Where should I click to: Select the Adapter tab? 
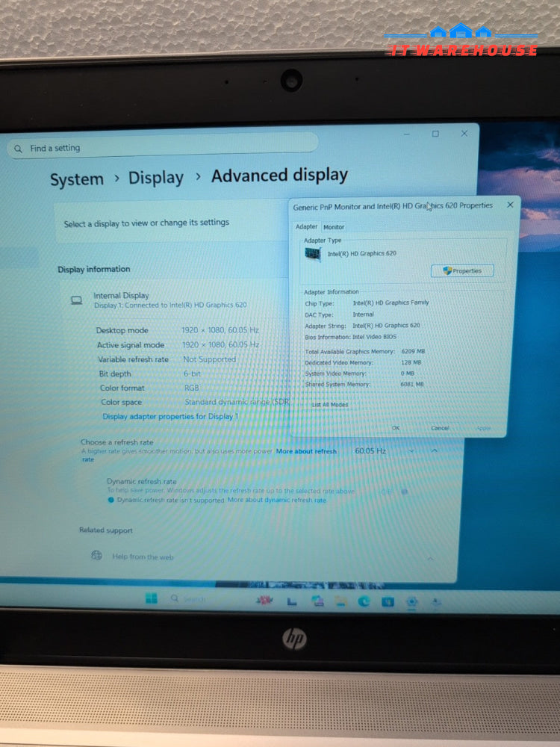tap(306, 227)
